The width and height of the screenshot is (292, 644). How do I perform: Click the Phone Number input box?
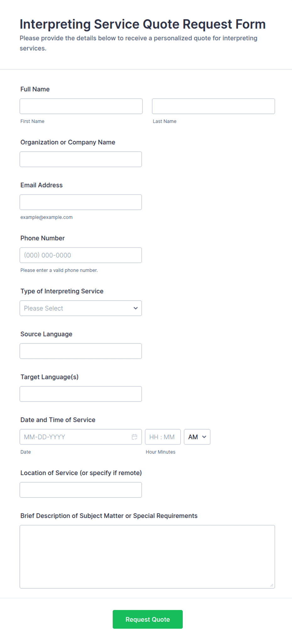point(81,255)
